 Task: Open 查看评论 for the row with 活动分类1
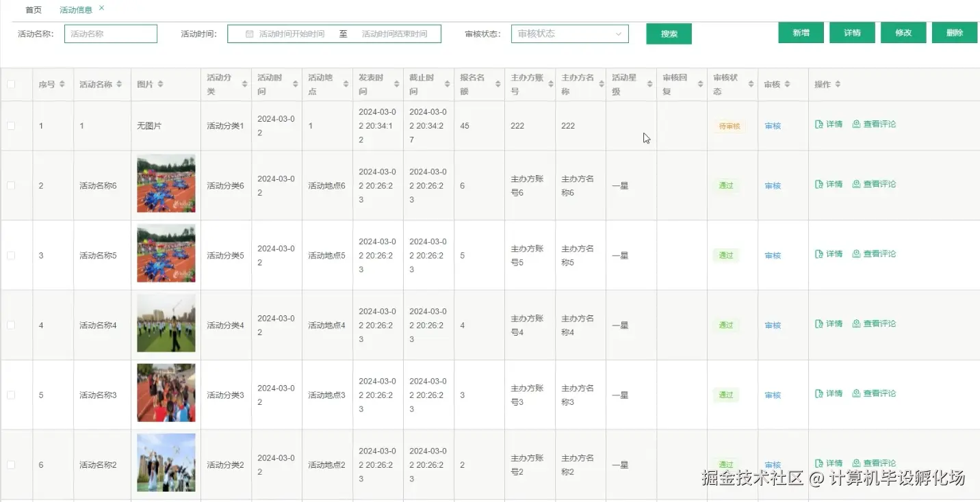coord(874,124)
